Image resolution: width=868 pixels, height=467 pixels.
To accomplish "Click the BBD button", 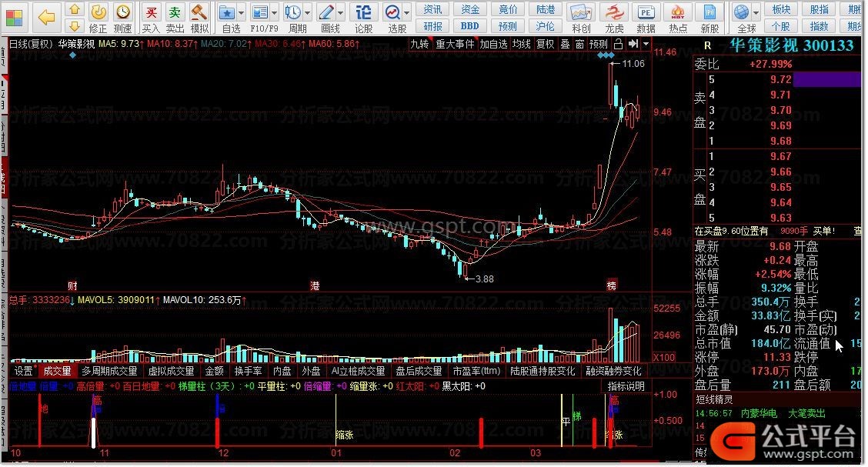I will [x=469, y=26].
